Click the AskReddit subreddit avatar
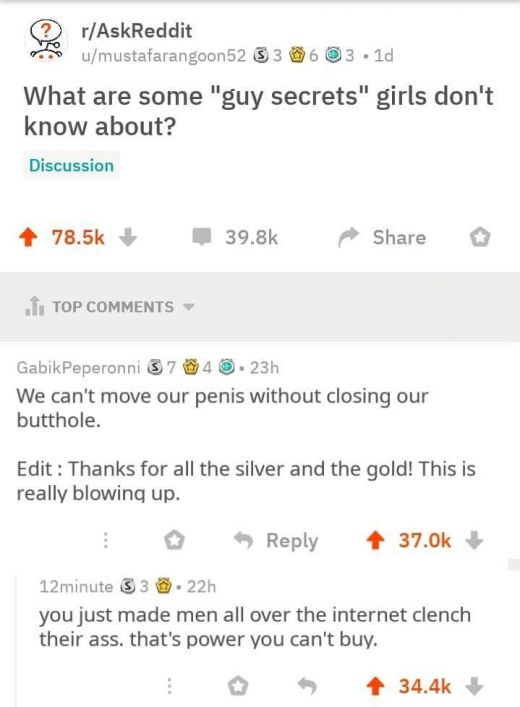 click(46, 41)
